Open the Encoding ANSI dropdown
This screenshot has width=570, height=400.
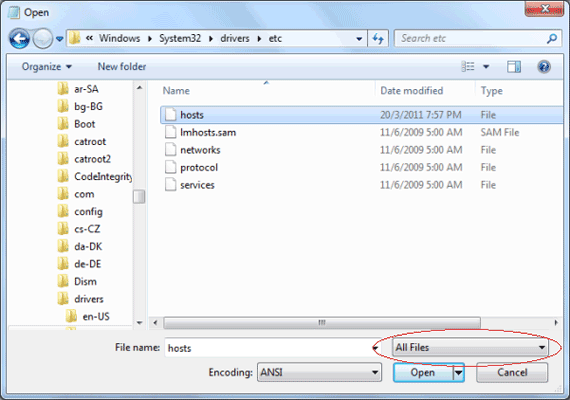pos(319,372)
